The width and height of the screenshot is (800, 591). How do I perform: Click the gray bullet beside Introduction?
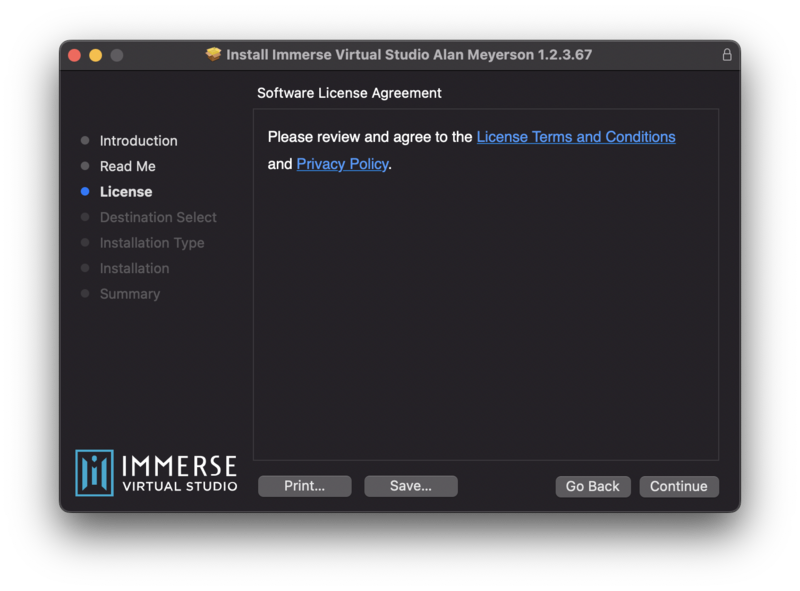pyautogui.click(x=85, y=140)
